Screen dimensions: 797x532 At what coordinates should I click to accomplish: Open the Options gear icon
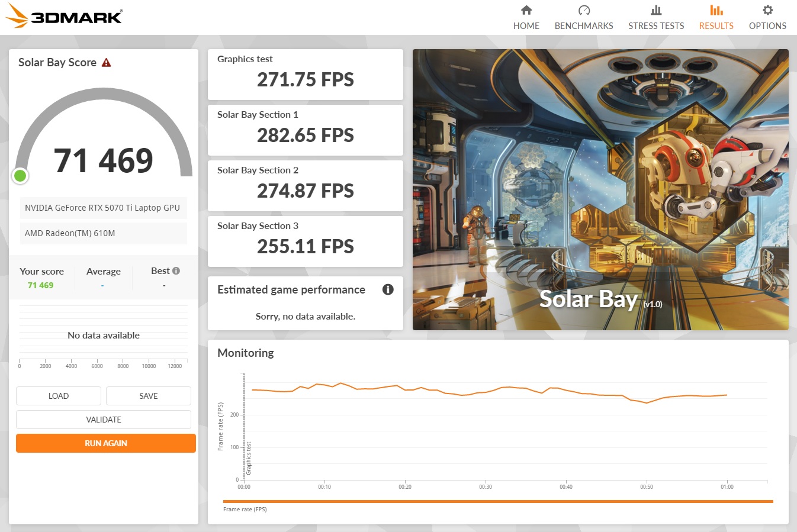coord(767,10)
